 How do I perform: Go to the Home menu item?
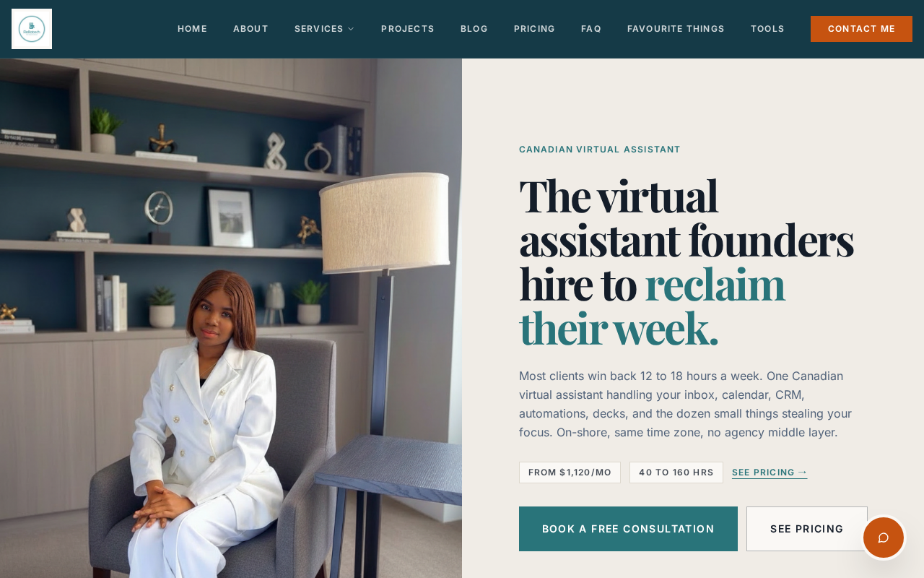coord(192,29)
